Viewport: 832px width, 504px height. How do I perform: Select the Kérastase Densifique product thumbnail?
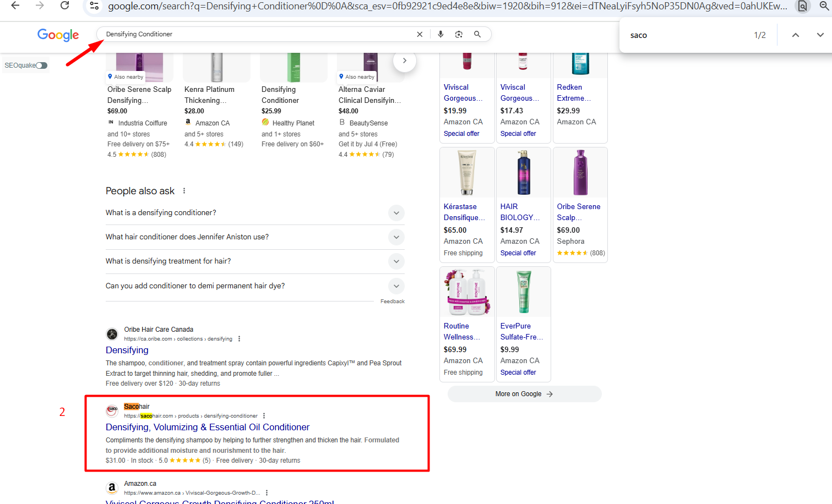(x=467, y=173)
